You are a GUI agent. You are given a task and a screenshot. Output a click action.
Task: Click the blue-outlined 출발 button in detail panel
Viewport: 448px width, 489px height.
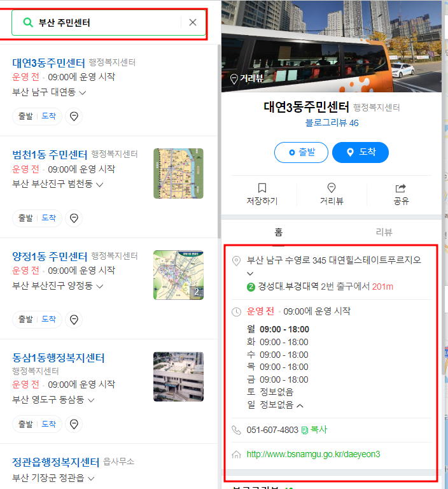(301, 153)
